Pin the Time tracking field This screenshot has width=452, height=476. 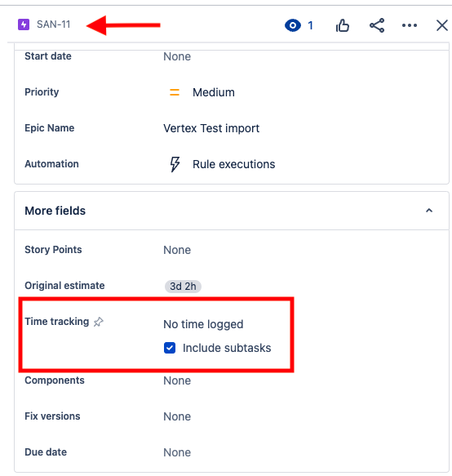click(98, 322)
